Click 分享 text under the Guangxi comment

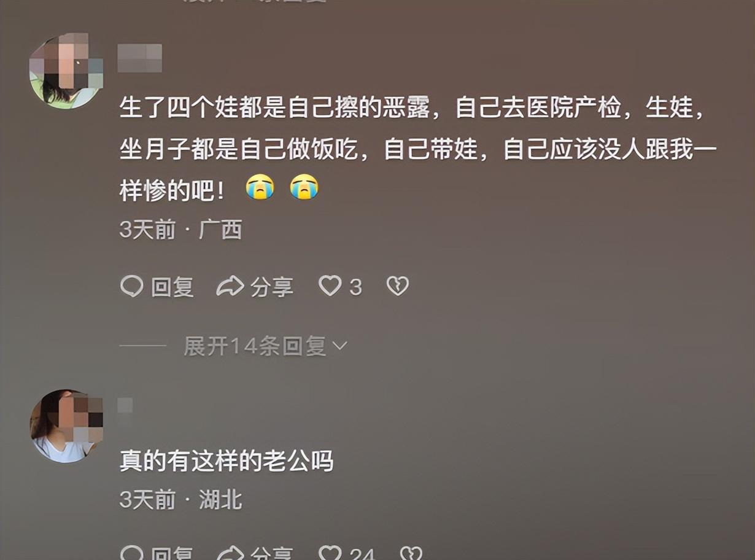point(272,287)
